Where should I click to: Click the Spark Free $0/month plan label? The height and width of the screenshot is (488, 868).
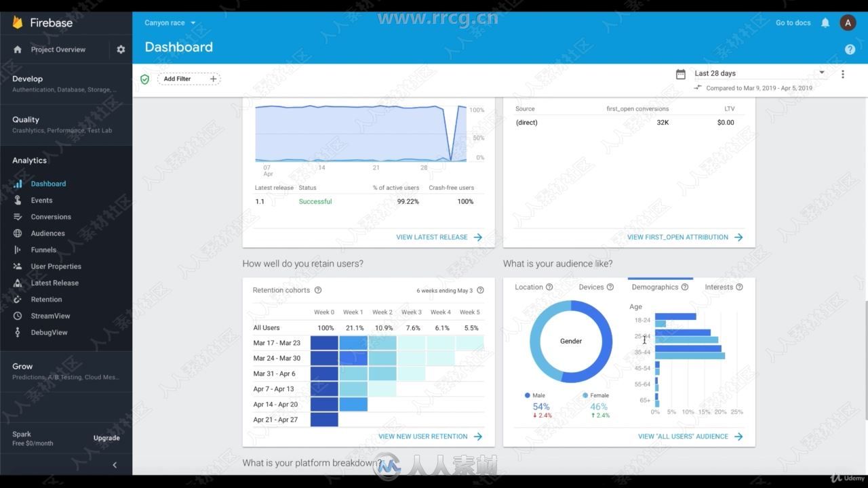33,439
